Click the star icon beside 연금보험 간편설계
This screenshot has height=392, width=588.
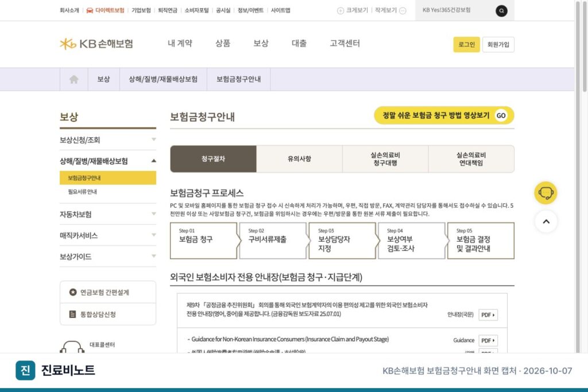coord(73,292)
